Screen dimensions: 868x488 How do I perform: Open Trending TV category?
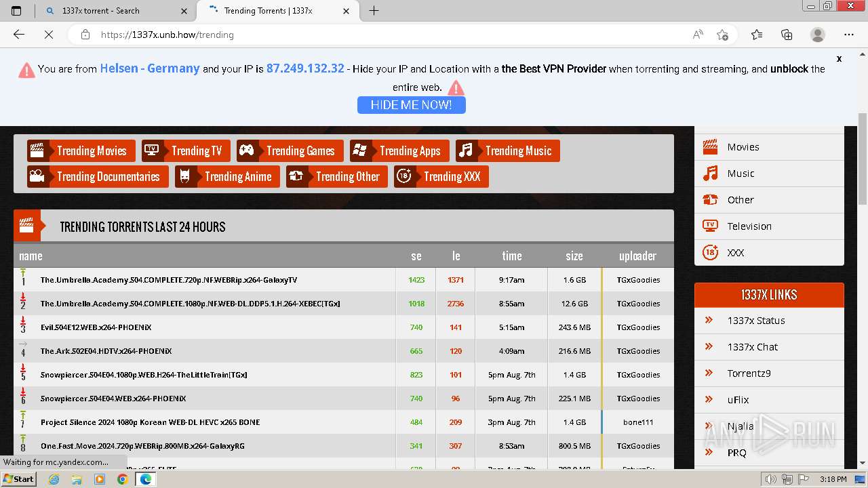186,150
